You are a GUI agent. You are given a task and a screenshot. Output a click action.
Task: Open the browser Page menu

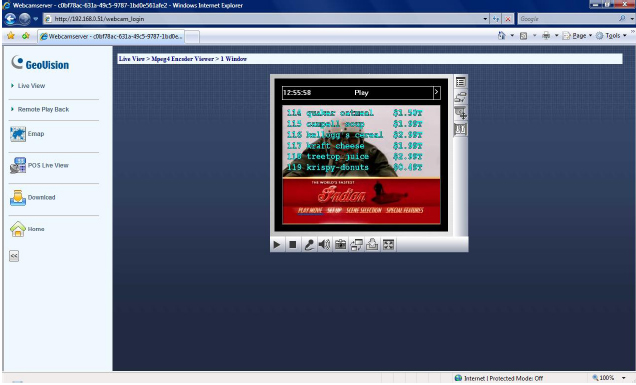tap(578, 36)
